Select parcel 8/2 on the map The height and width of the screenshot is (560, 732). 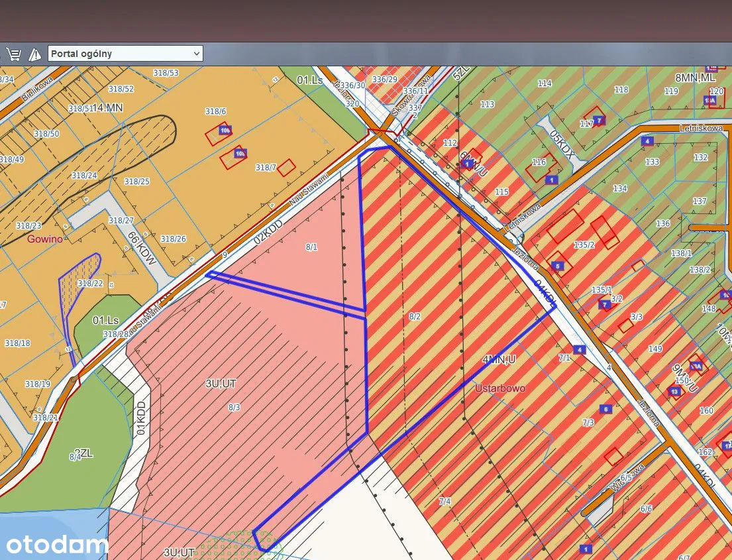(415, 317)
